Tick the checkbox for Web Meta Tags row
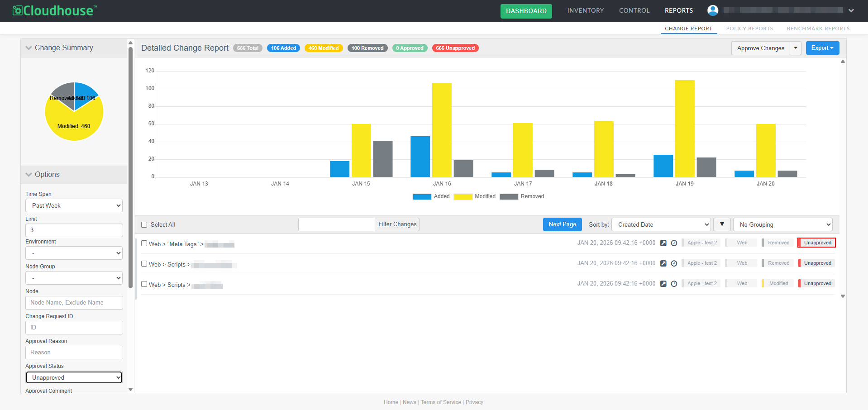The width and height of the screenshot is (868, 410). point(144,243)
